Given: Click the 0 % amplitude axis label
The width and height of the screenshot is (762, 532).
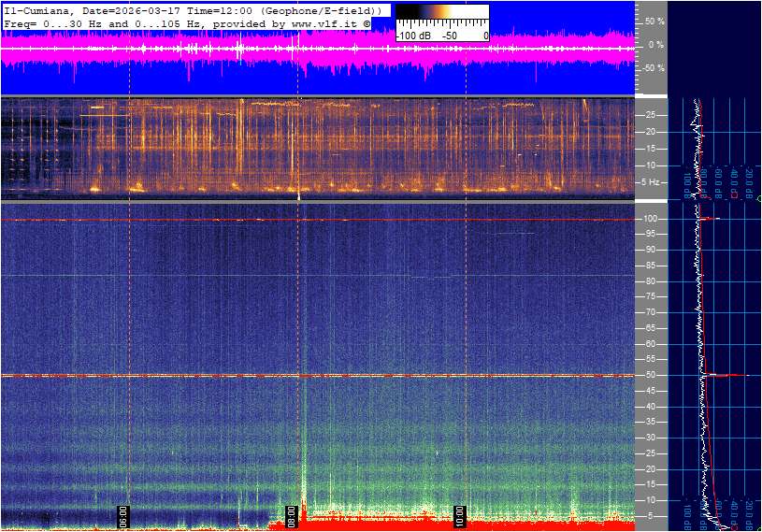Looking at the screenshot, I should point(656,44).
